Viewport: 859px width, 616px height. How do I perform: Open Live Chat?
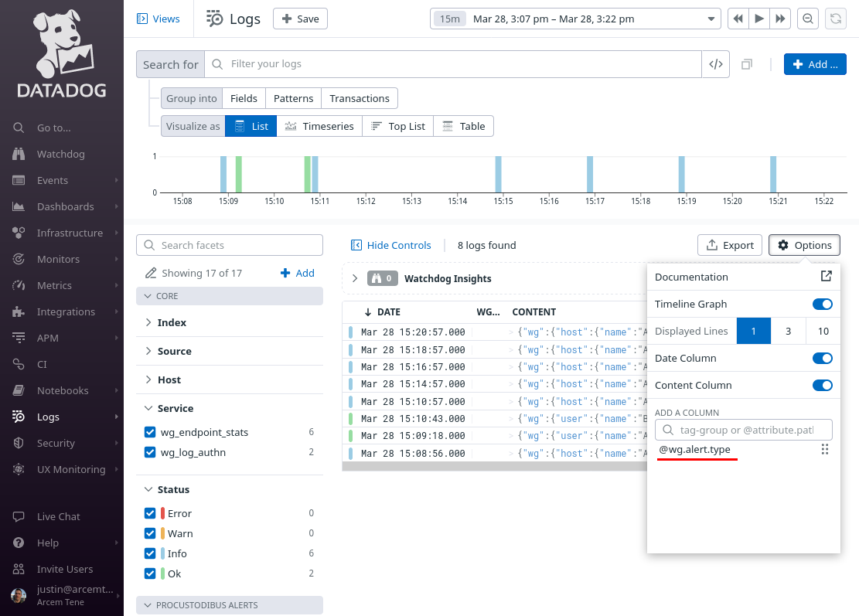[x=58, y=516]
